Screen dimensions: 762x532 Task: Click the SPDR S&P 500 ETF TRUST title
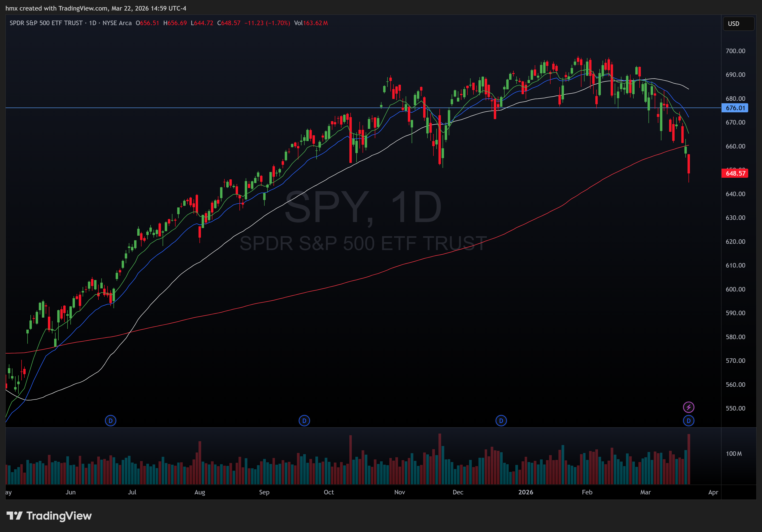[x=46, y=23]
